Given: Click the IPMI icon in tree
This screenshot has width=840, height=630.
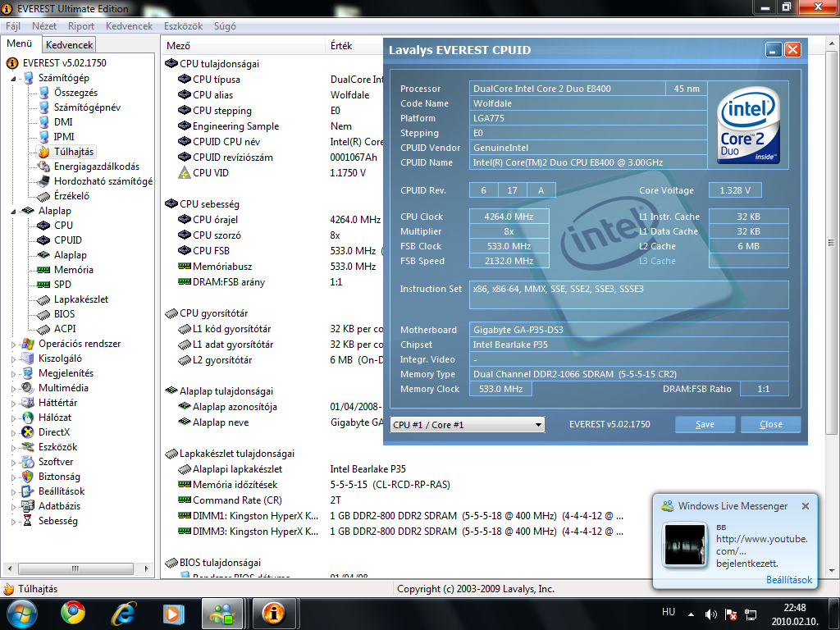Looking at the screenshot, I should point(44,137).
